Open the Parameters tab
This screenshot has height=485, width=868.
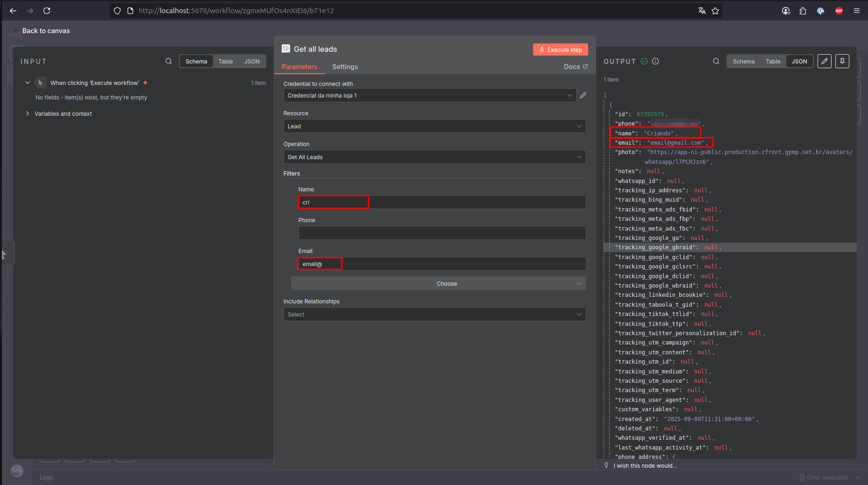click(299, 67)
